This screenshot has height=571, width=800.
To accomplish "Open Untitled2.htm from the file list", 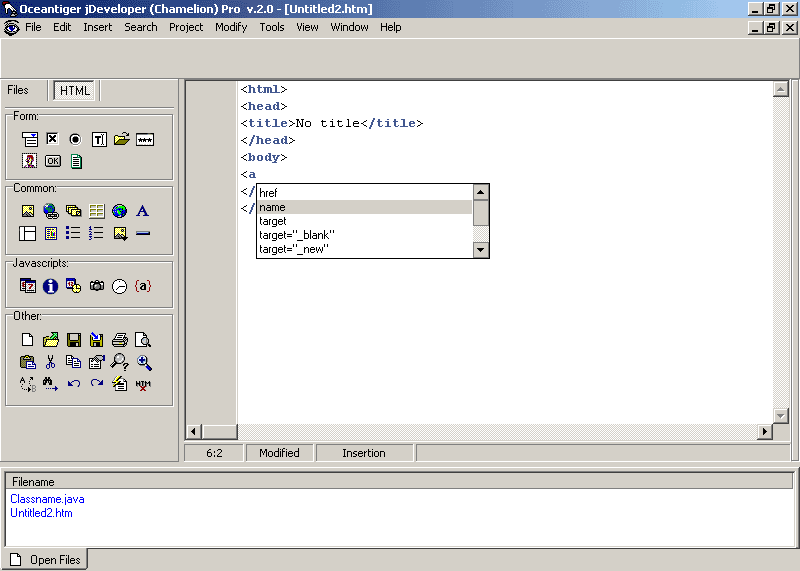I will click(41, 513).
